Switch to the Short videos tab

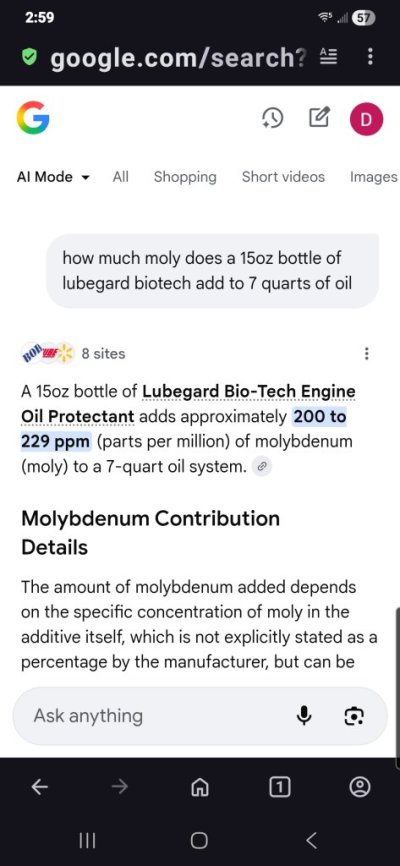point(283,177)
